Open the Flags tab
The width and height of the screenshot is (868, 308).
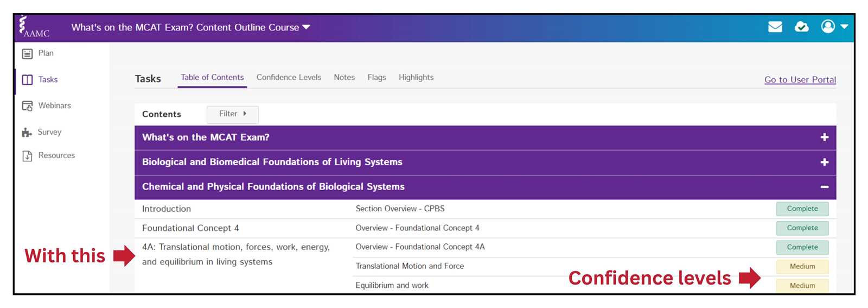tap(376, 78)
